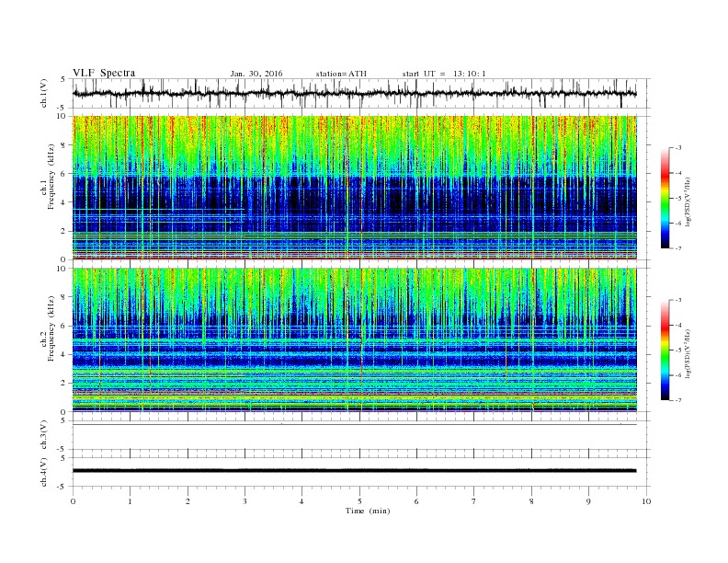Image resolution: width=728 pixels, height=563 pixels.
Task: Click the time axis tick label '8'
Action: pos(531,501)
